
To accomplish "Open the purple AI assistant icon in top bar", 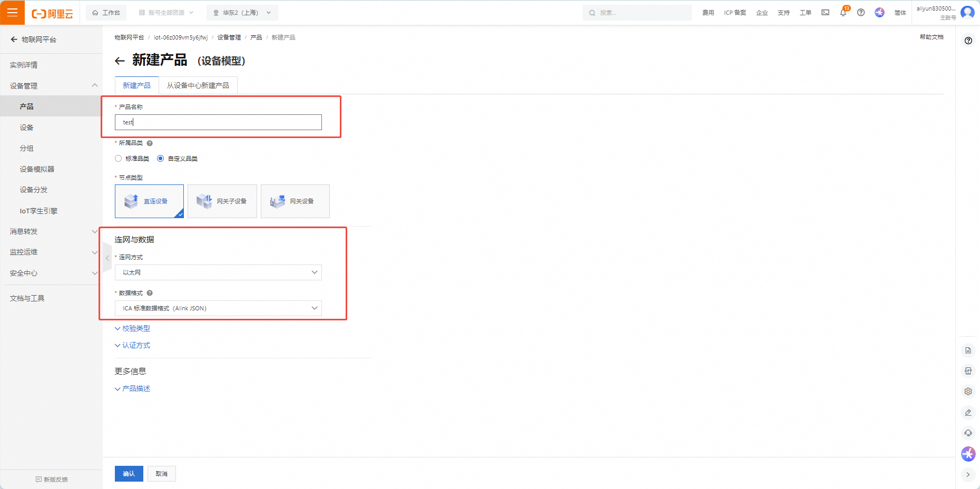I will click(x=879, y=12).
